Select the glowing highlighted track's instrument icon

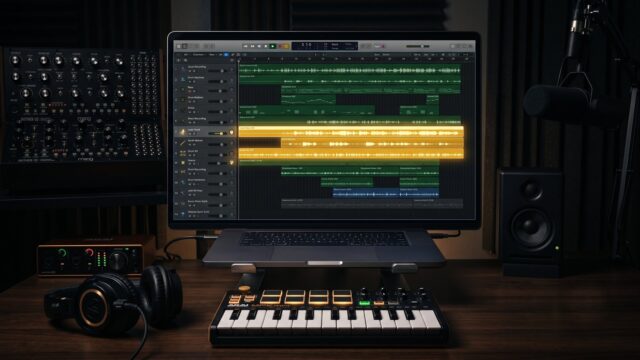pos(182,132)
